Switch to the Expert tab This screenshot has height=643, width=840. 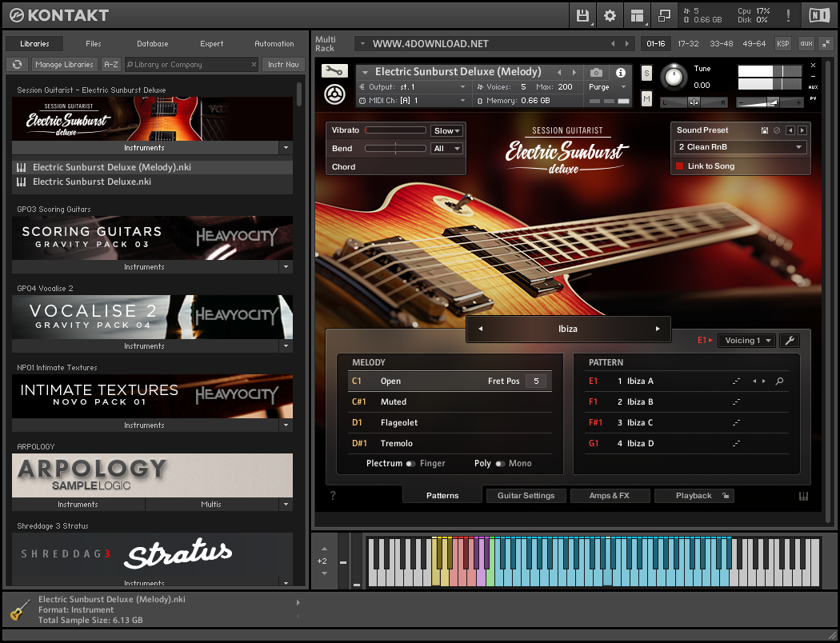tap(212, 44)
